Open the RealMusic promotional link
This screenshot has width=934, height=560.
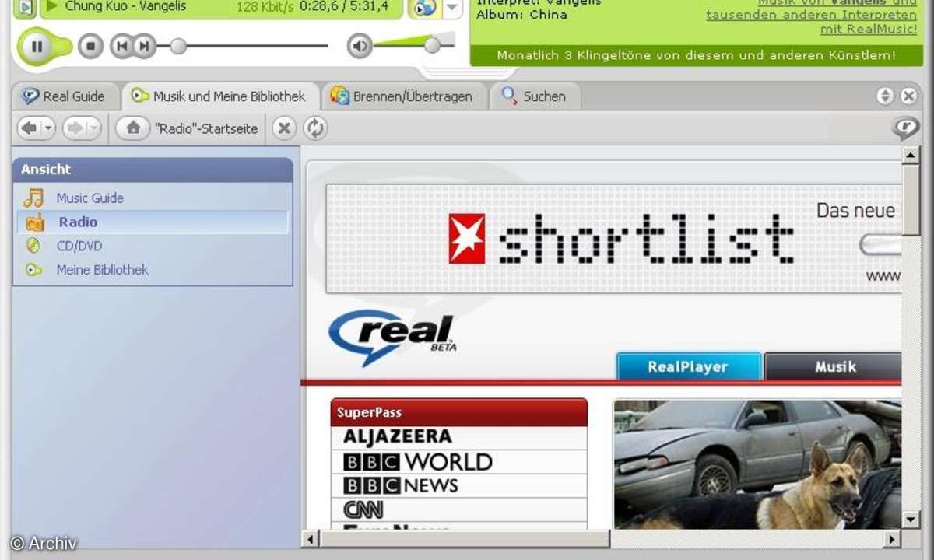pyautogui.click(x=812, y=16)
